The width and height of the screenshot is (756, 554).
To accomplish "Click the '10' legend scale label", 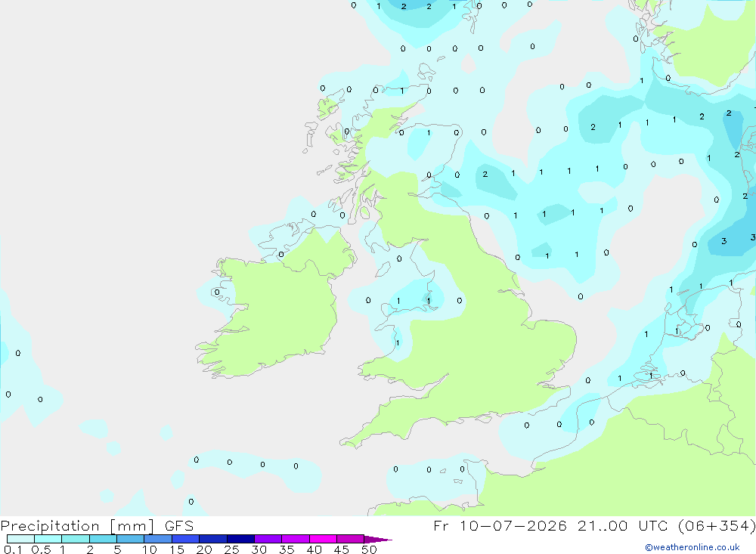I will click(x=150, y=549).
